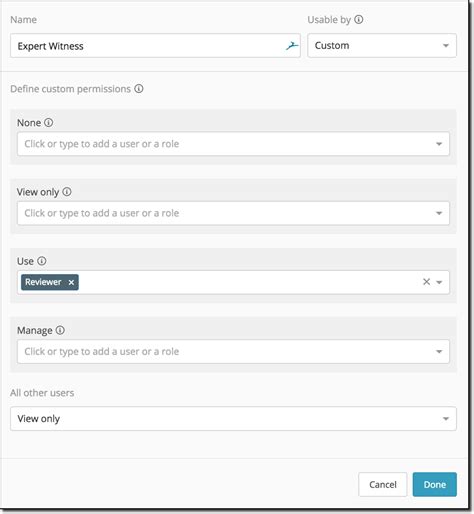Click the Manage user or role input

(x=233, y=352)
